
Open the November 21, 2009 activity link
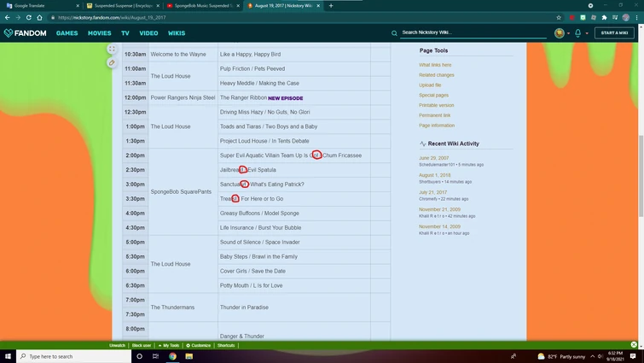click(439, 209)
